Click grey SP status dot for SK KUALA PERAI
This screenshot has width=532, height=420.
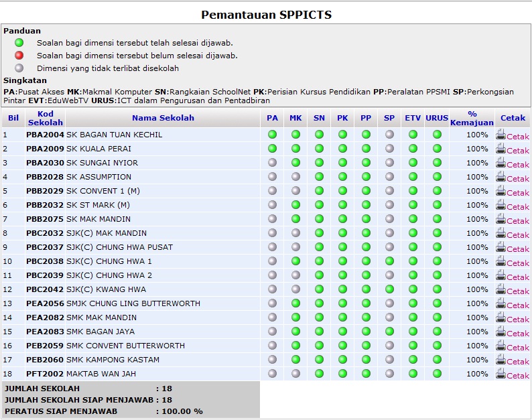pos(389,148)
